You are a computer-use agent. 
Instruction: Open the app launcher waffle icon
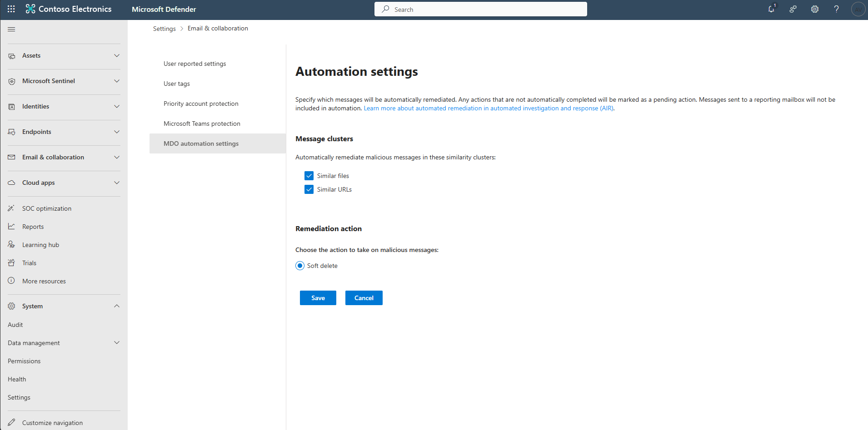click(x=11, y=9)
